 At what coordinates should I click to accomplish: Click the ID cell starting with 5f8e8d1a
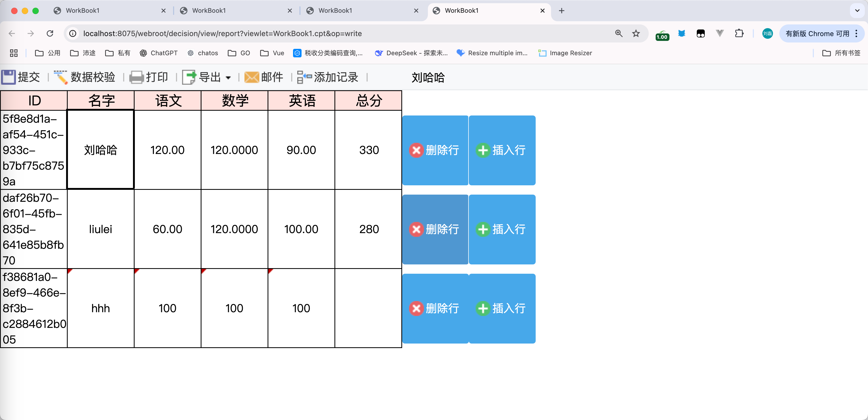(x=34, y=150)
